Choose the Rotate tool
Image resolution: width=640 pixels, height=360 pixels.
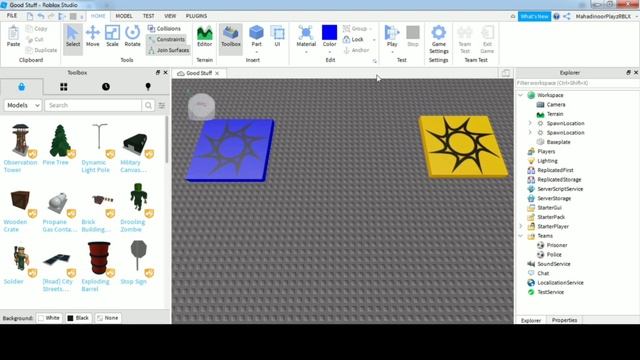pyautogui.click(x=132, y=36)
